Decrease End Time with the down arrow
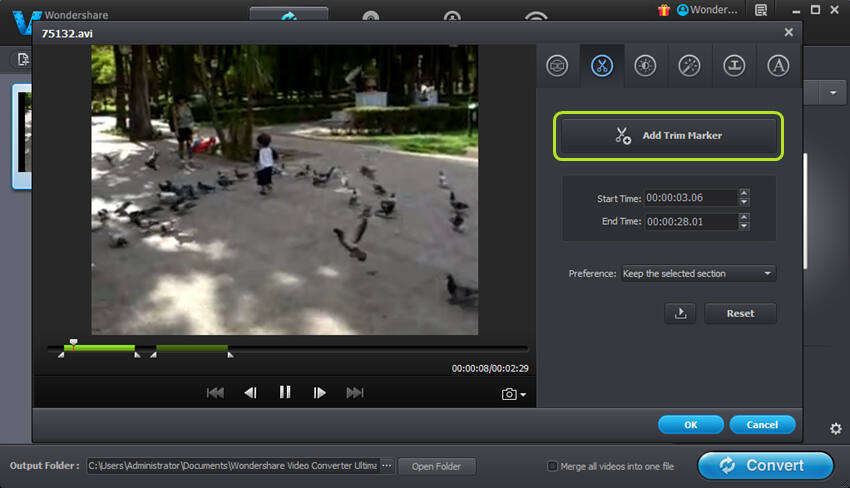This screenshot has width=850, height=488. point(744,226)
